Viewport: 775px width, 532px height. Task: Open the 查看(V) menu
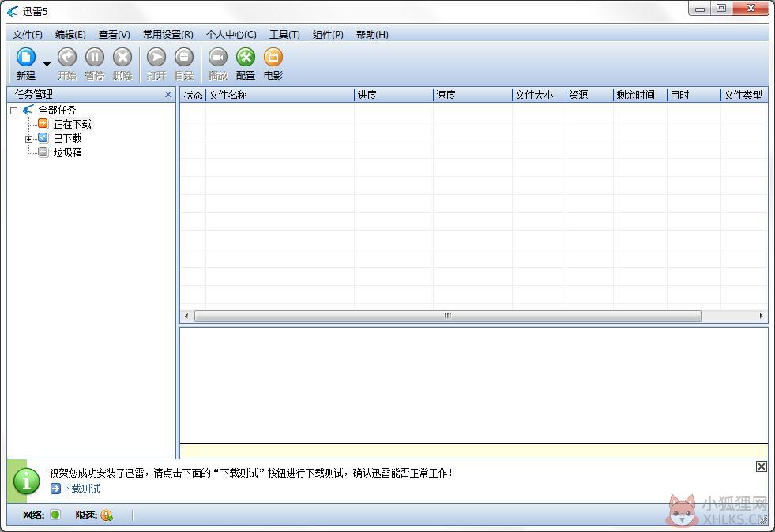click(115, 35)
